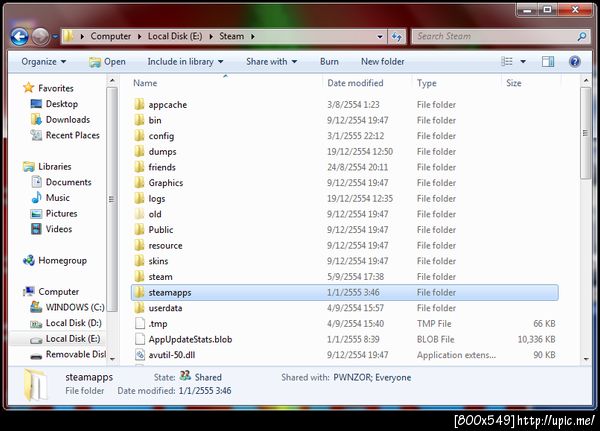600x431 pixels.
Task: Open the address bar history dropdown arrow
Action: (x=380, y=37)
